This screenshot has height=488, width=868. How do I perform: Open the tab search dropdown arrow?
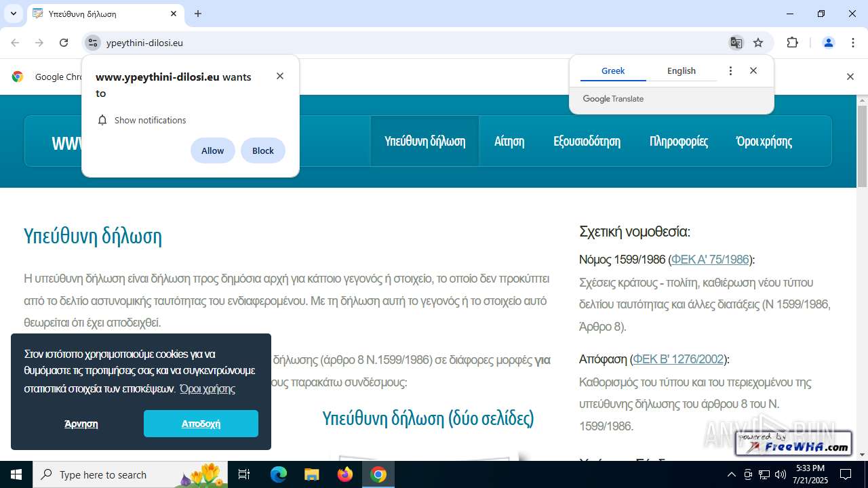click(x=13, y=14)
